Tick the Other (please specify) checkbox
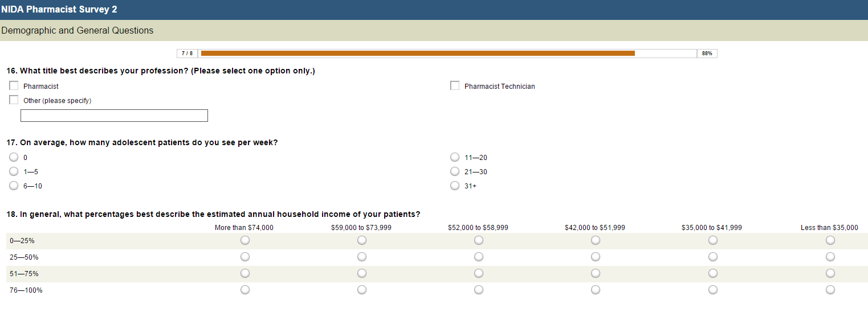The height and width of the screenshot is (312, 868). (14, 100)
